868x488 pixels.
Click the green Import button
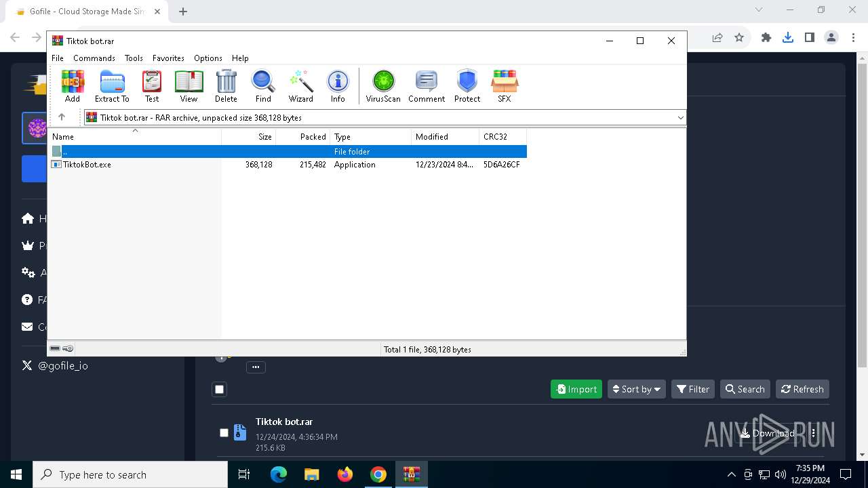coord(576,389)
